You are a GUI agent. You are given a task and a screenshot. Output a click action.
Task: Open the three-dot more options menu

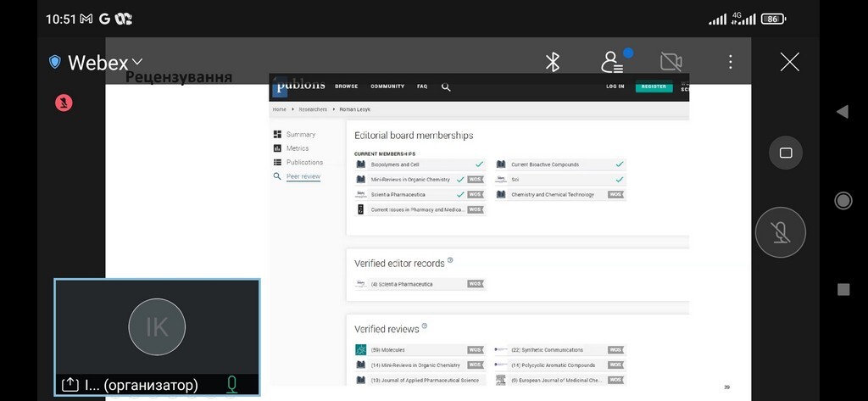pyautogui.click(x=730, y=62)
